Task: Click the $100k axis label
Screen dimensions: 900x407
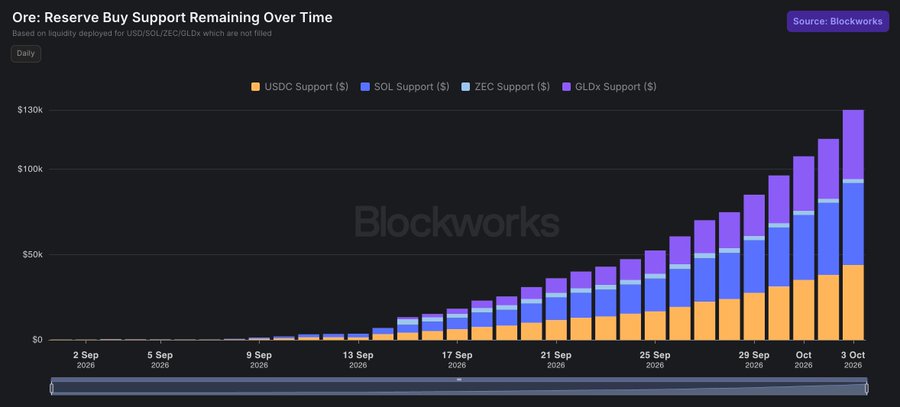Action: pos(29,169)
